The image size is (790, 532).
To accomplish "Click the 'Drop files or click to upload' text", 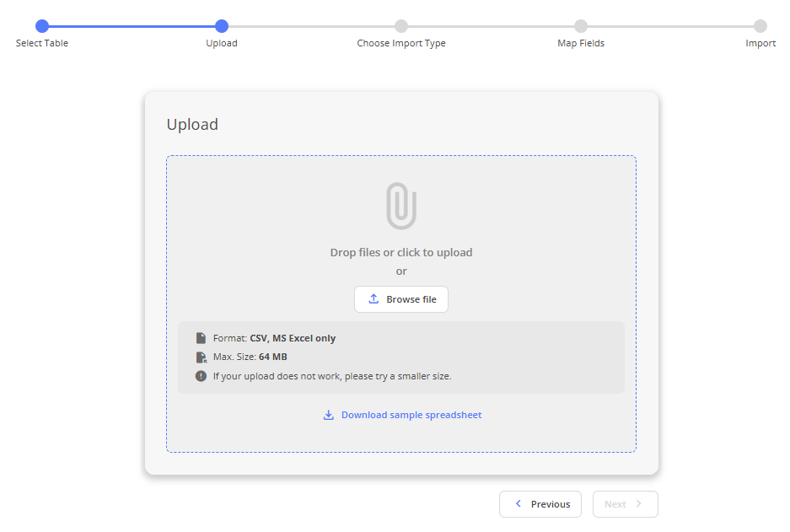I will click(x=401, y=252).
